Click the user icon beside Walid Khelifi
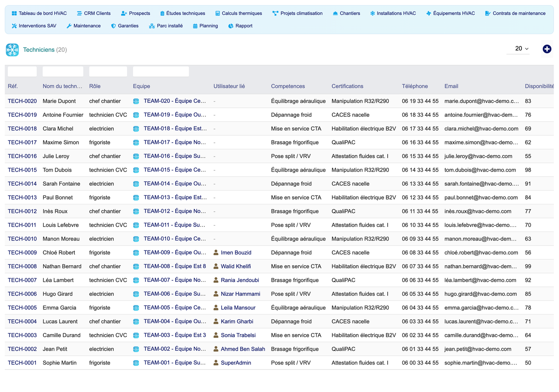Viewport: 559px width, 392px height. (216, 266)
